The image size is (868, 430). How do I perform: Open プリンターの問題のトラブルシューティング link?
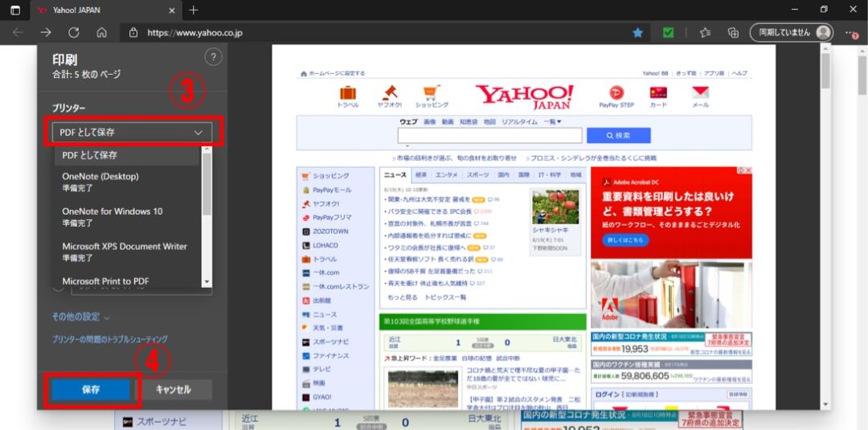pos(109,339)
